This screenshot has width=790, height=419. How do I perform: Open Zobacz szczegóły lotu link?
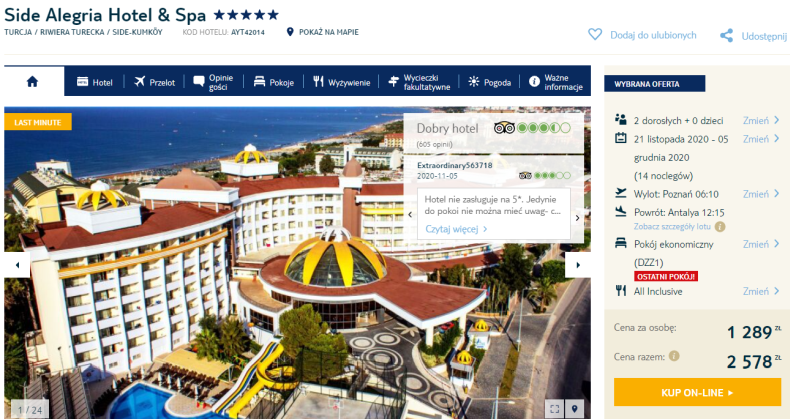672,227
